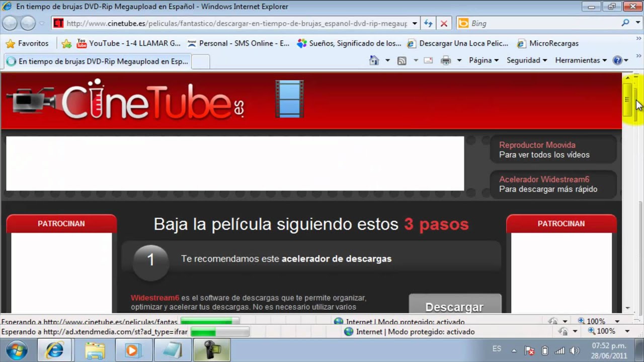This screenshot has height=362, width=644.
Task: Click the CT favicon in the address bar
Action: [58, 23]
